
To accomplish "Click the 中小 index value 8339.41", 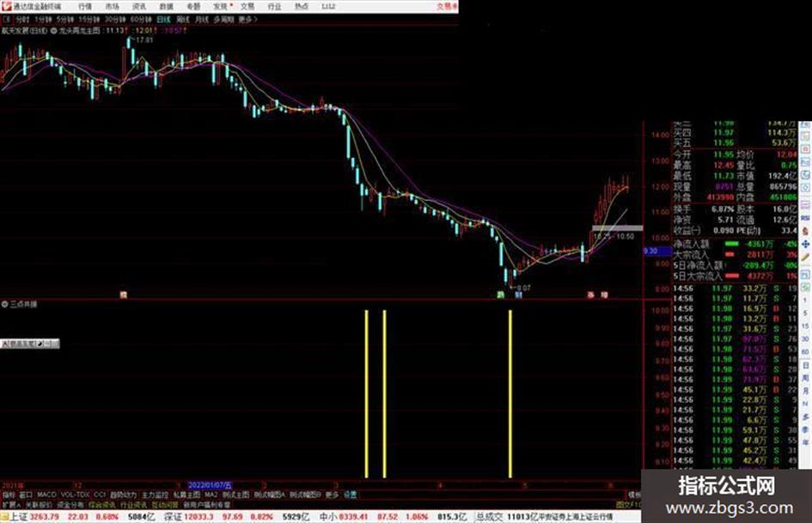I will [x=354, y=517].
